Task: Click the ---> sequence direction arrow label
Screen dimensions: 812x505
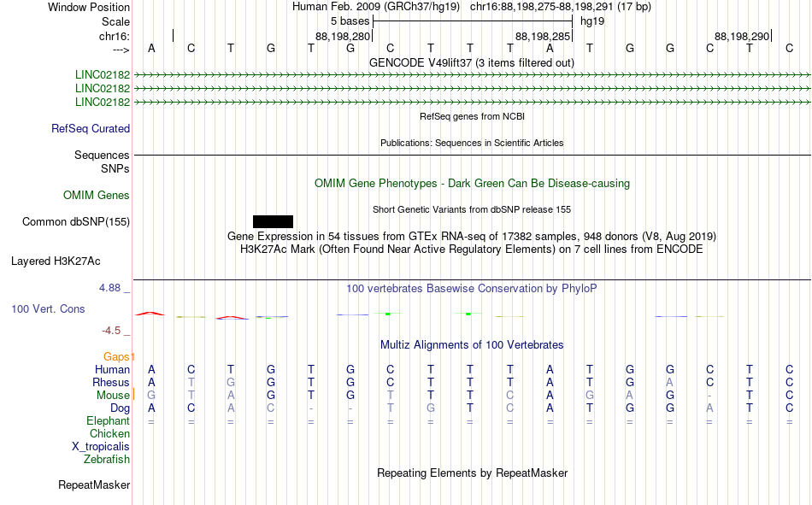Action: tap(121, 50)
